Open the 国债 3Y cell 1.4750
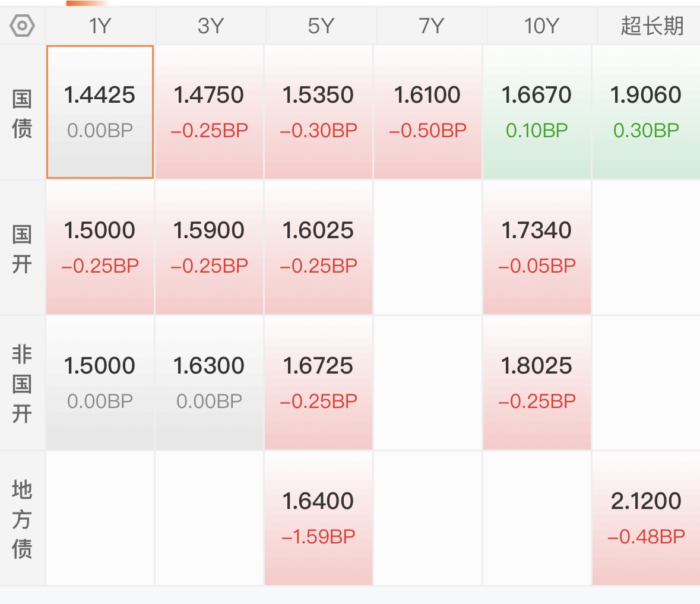The height and width of the screenshot is (604, 700). pyautogui.click(x=210, y=112)
